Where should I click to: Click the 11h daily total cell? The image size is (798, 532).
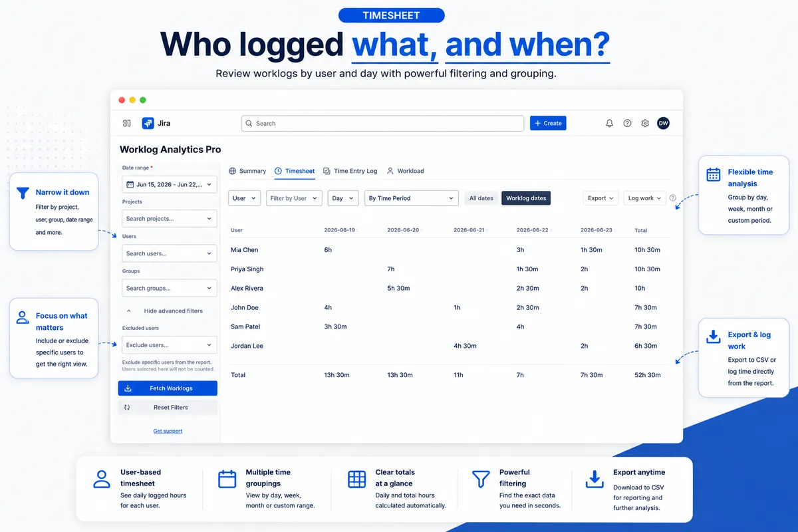pyautogui.click(x=458, y=375)
